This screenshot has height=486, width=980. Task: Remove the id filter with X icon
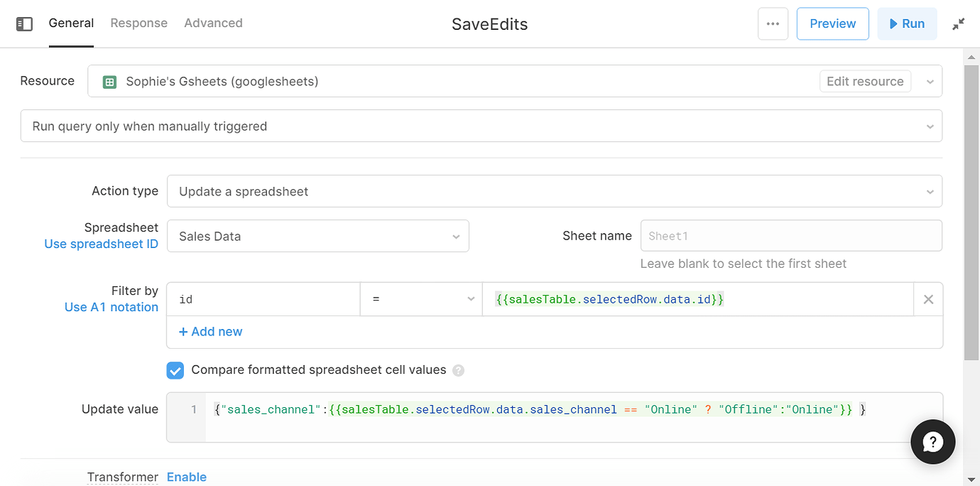click(927, 300)
